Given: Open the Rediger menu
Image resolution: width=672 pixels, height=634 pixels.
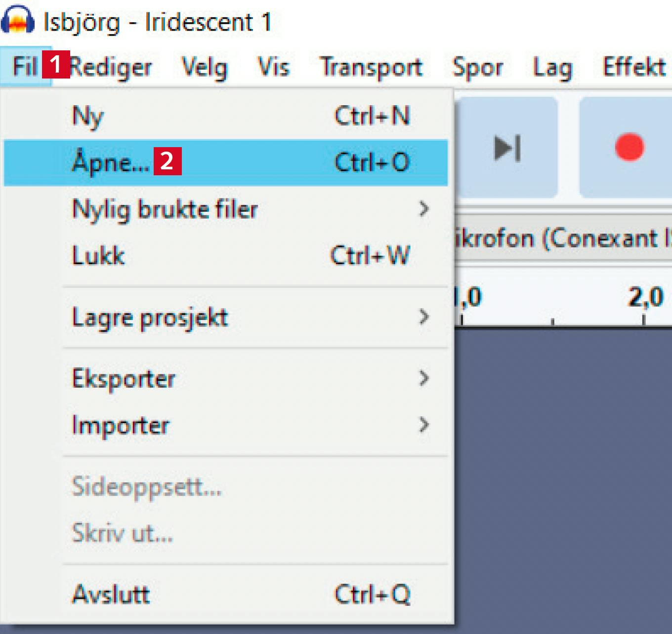Looking at the screenshot, I should click(111, 67).
